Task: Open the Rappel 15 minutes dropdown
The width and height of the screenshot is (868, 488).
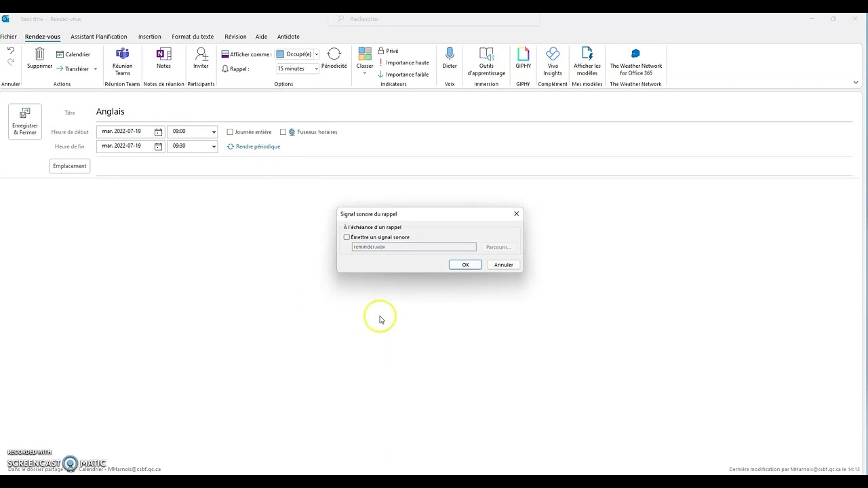Action: tap(316, 69)
